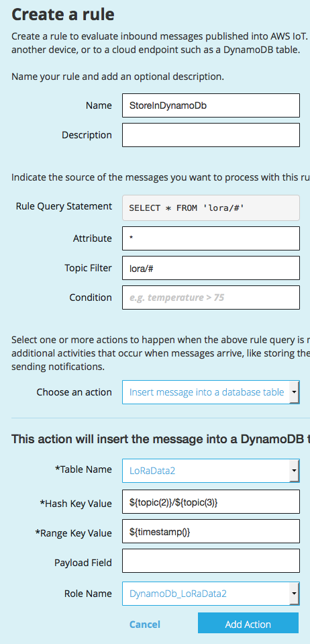Click the Attribute field with asterisk
The image size is (310, 644).
[211, 238]
